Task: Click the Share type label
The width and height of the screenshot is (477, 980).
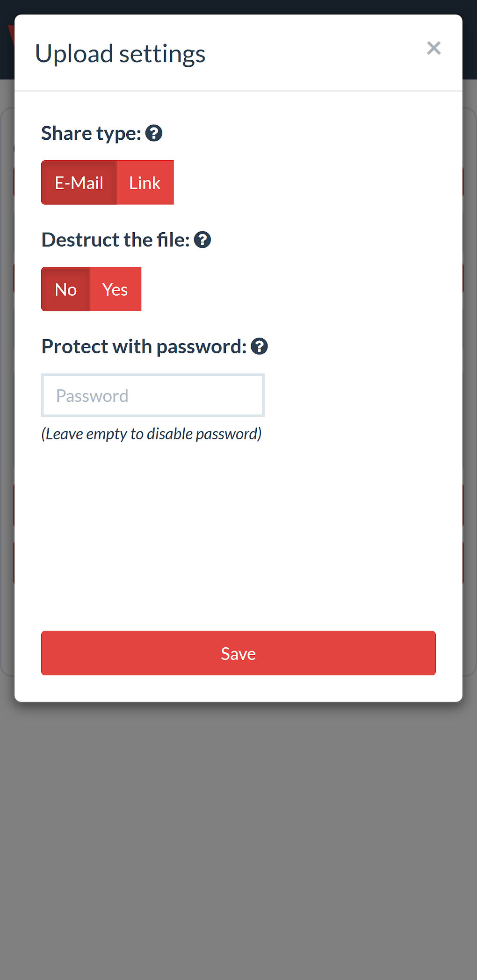Action: (91, 133)
